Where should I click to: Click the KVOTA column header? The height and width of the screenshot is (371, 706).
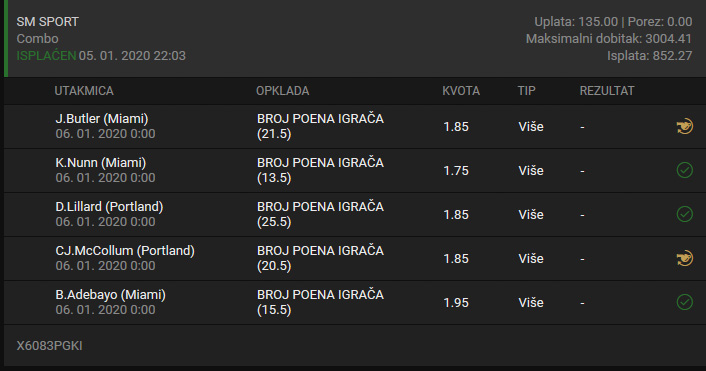pos(461,91)
